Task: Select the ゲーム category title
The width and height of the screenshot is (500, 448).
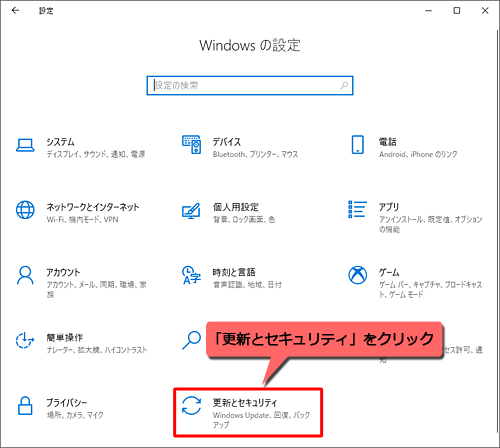Action: (389, 272)
